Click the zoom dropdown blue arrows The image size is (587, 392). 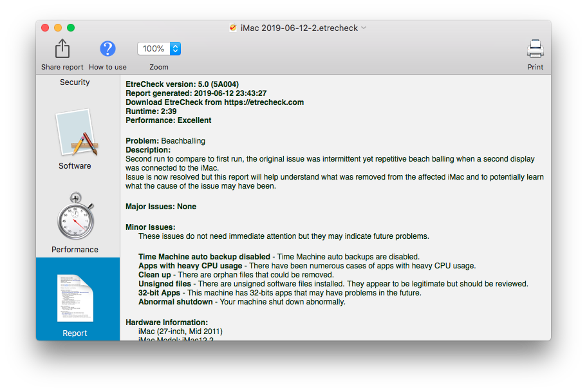coord(175,49)
